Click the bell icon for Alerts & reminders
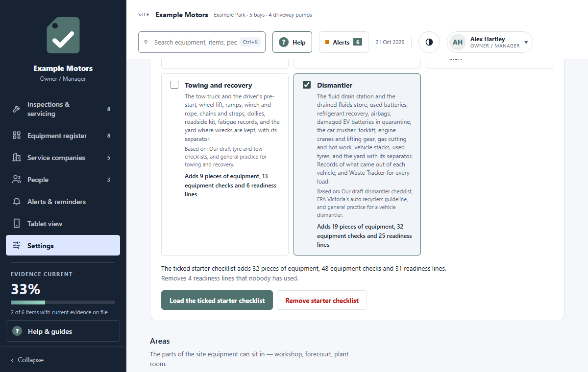 coord(17,202)
